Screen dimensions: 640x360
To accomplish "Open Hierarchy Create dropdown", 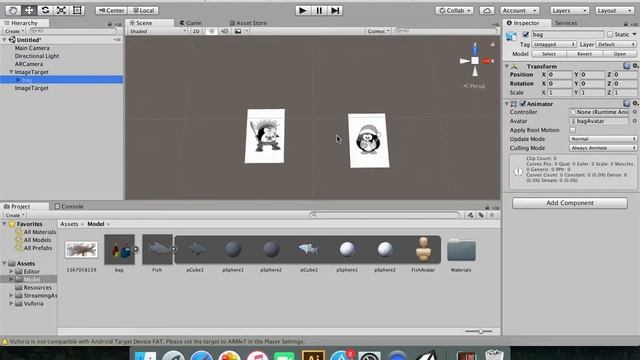I will pyautogui.click(x=14, y=31).
